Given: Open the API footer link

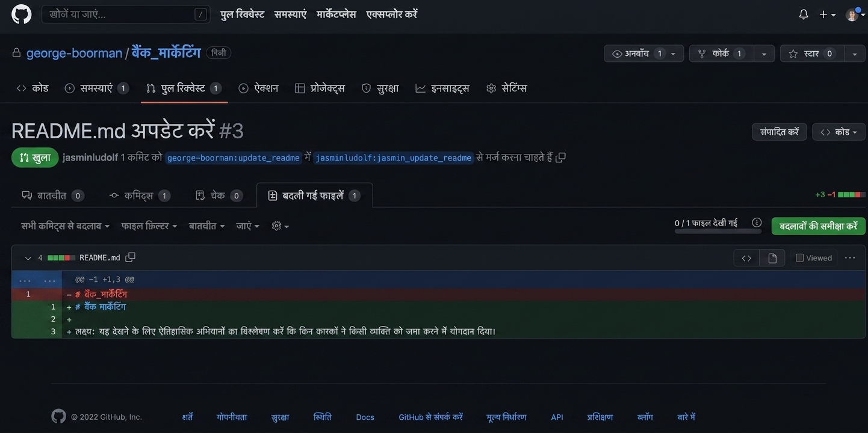Looking at the screenshot, I should [557, 417].
